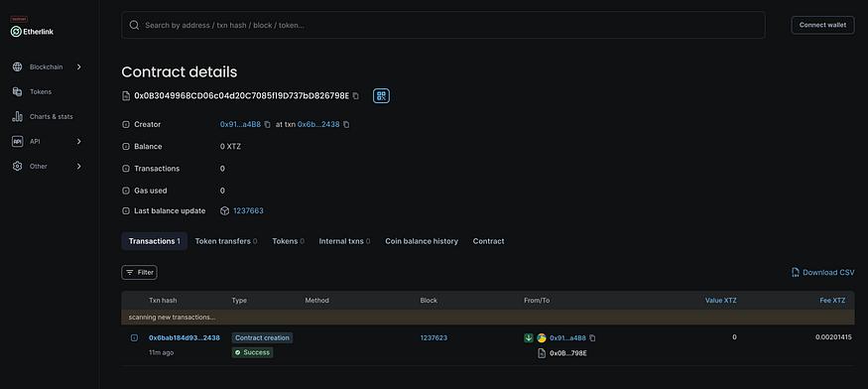Switch to the Tokens tab
Viewport: 868px width, 389px height.
pos(289,241)
